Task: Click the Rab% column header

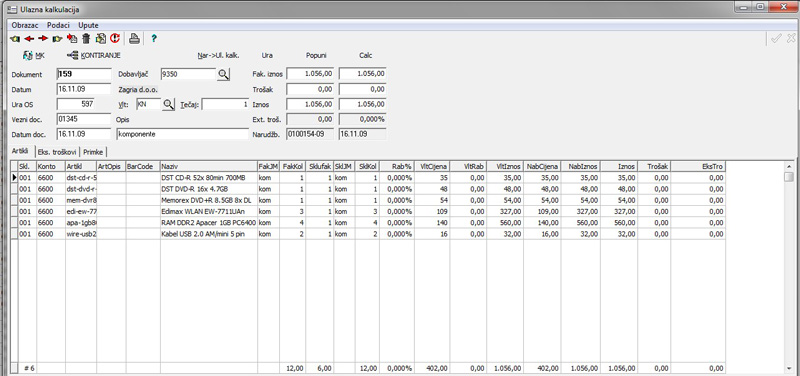Action: click(x=396, y=167)
